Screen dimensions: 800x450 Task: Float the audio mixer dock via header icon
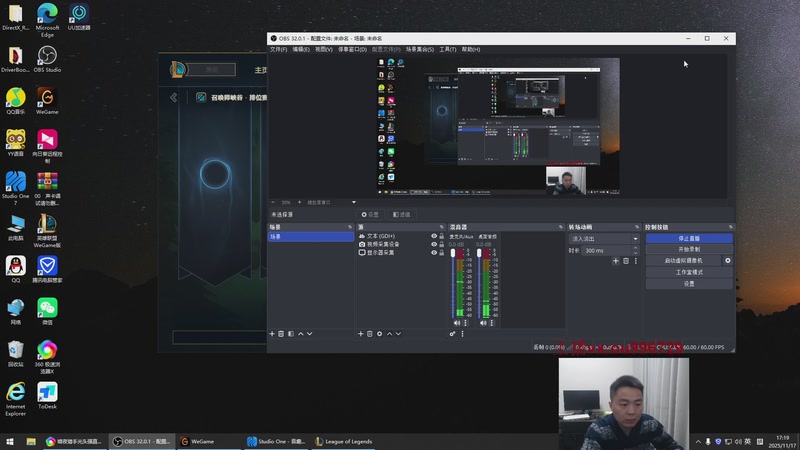coord(561,227)
